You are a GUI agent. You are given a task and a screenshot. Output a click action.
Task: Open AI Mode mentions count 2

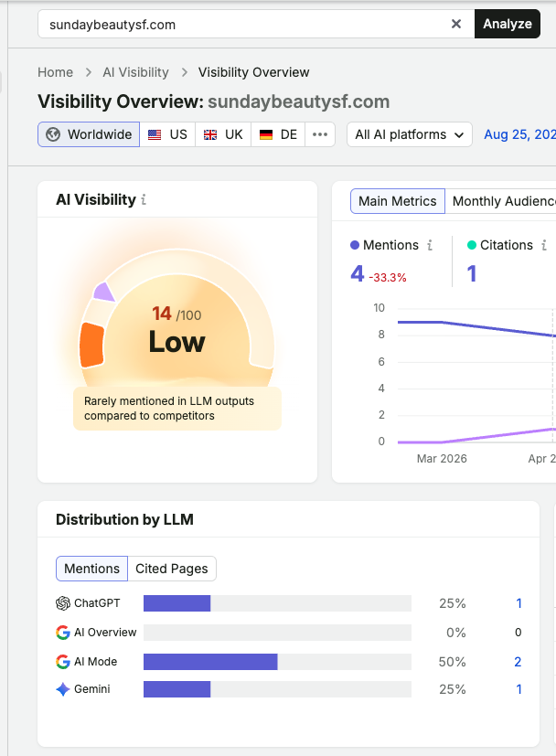(x=518, y=662)
